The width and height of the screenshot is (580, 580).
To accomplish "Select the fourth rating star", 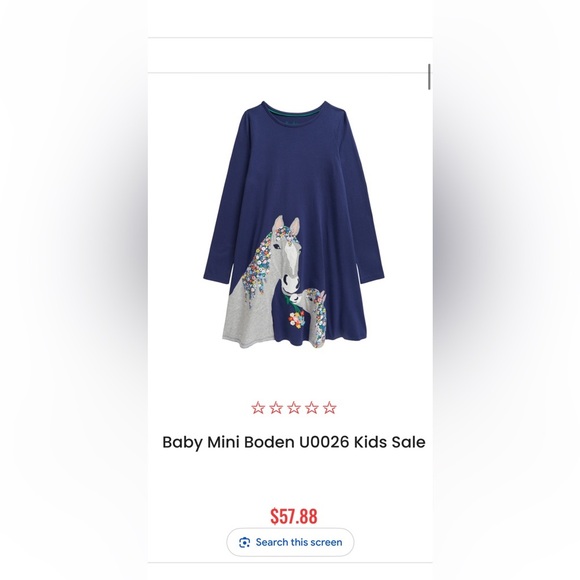I will point(311,408).
